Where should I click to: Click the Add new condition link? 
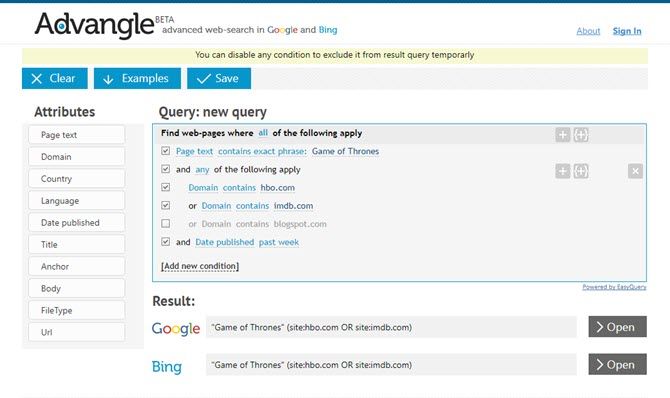coord(200,266)
